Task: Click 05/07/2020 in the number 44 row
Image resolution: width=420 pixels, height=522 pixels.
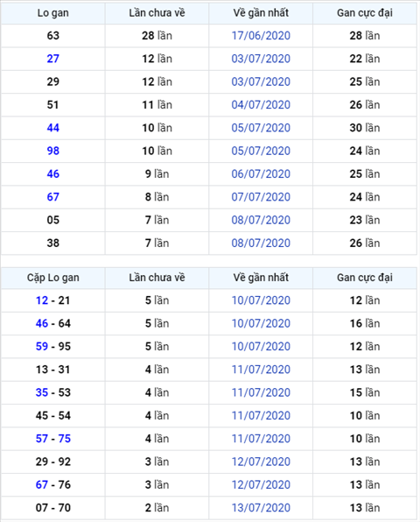Action: [x=261, y=128]
